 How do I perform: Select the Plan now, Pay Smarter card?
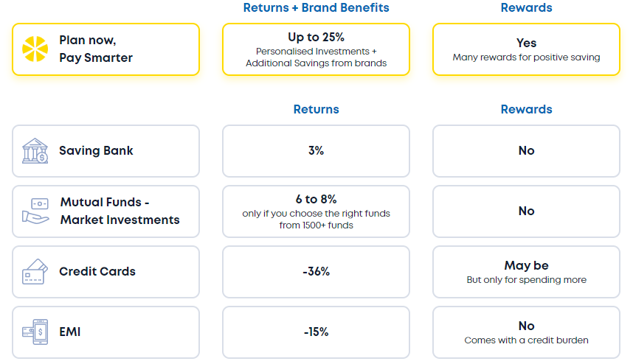[106, 49]
